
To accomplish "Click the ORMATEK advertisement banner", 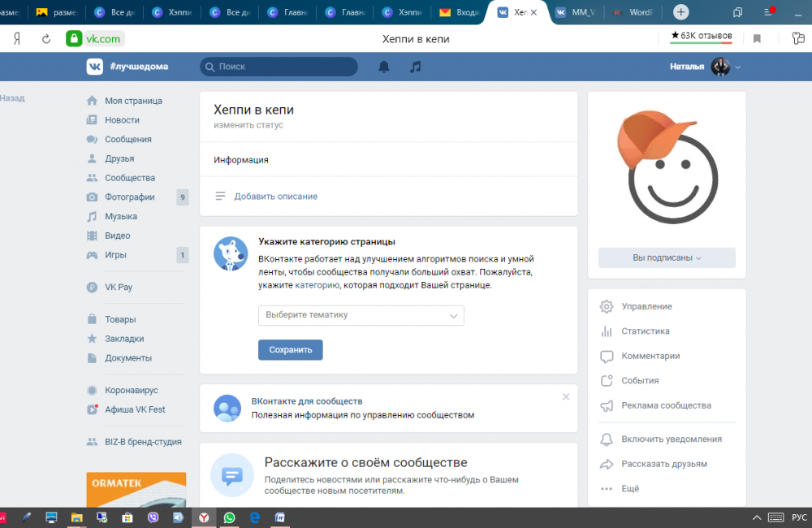I will (x=136, y=490).
